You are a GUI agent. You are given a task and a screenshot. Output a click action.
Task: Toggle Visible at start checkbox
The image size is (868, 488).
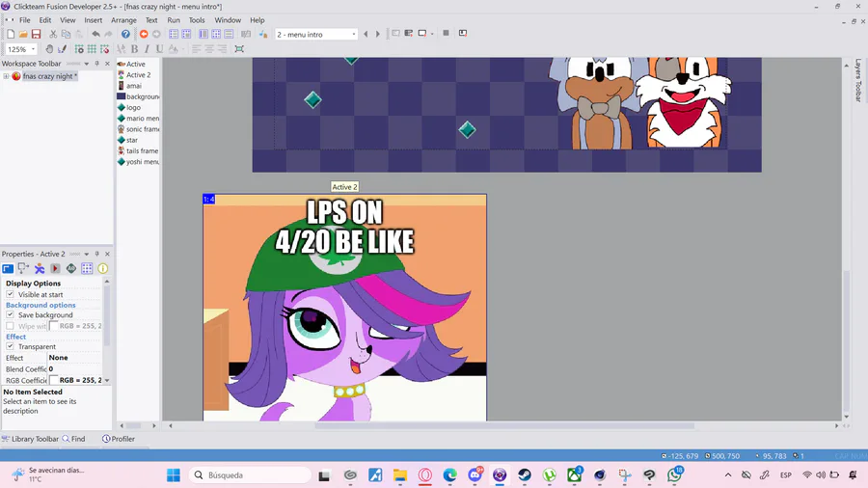10,294
